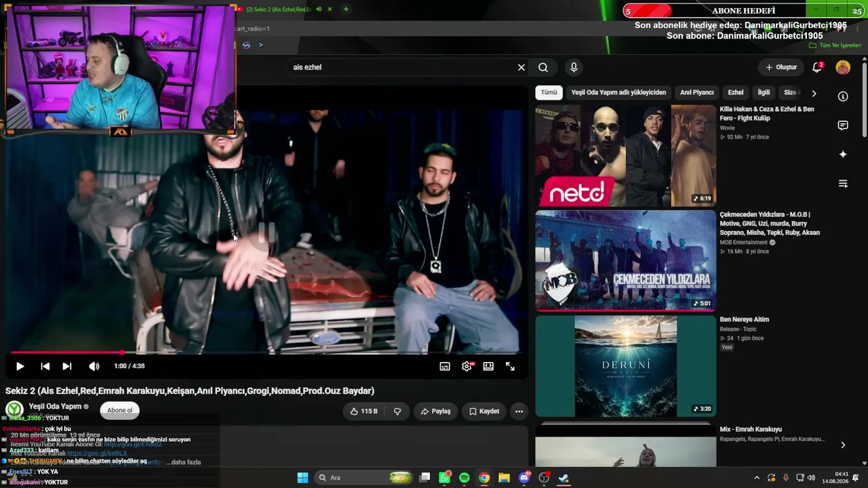Image resolution: width=868 pixels, height=488 pixels.
Task: Open 'Tüm Yer İşaretleri' bookmarks folder
Action: tap(835, 45)
